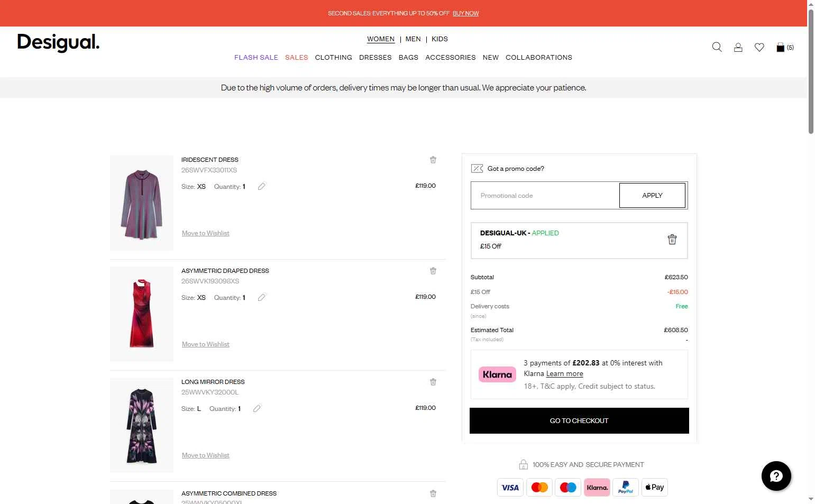Move Iridescent Dress to wishlist
The height and width of the screenshot is (504, 815).
click(x=205, y=233)
